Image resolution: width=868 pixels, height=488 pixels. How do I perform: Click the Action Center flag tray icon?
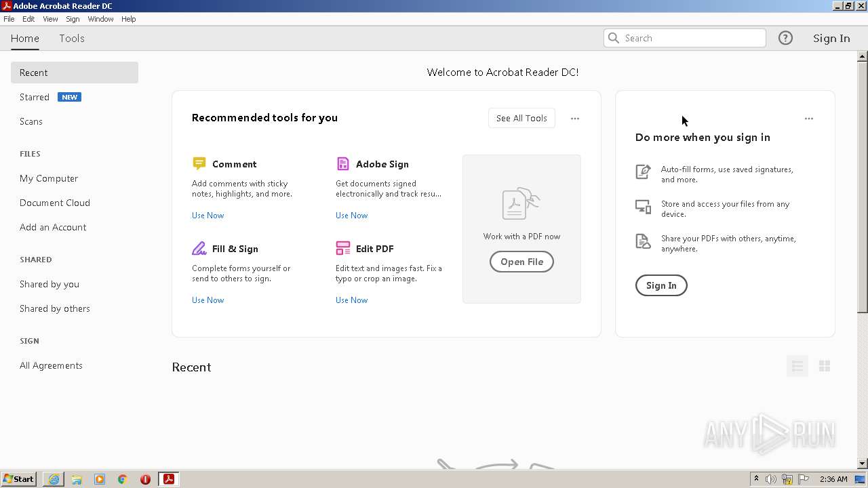[804, 479]
